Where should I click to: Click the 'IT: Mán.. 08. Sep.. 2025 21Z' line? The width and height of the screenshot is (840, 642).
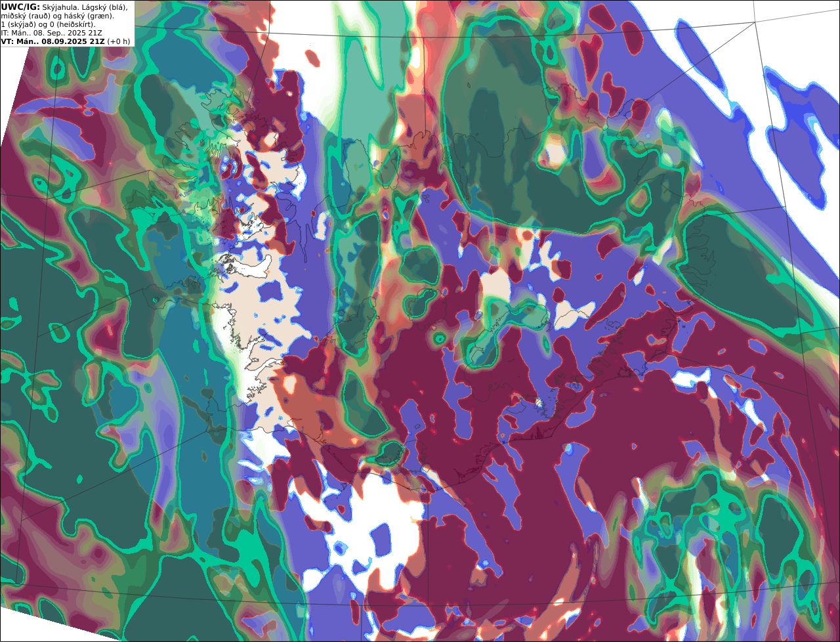coord(52,33)
